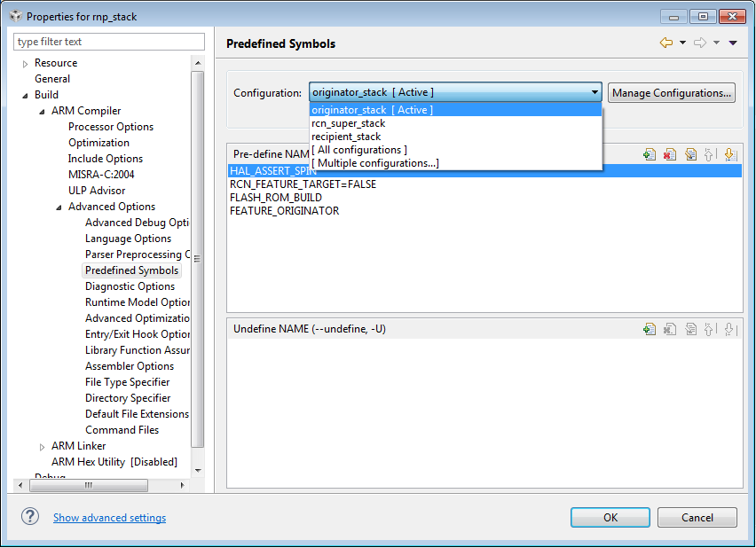Viewport: 756px width, 548px height.
Task: Expand the Resource tree node
Action: pyautogui.click(x=25, y=63)
